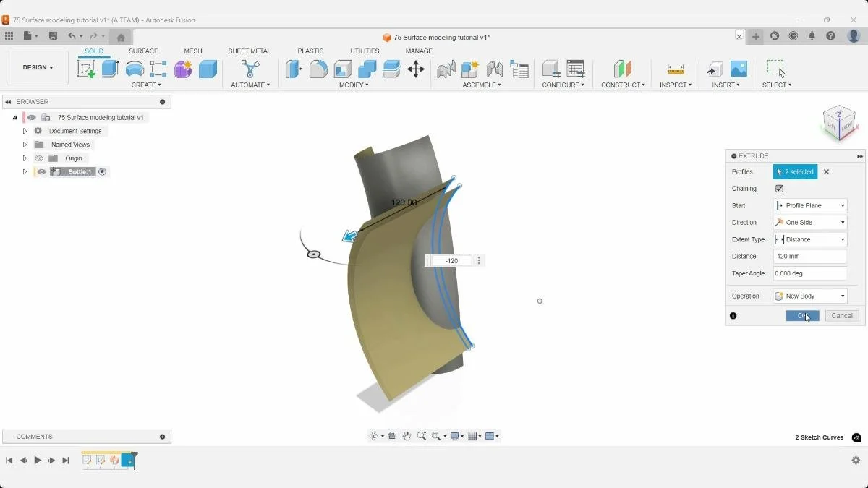The width and height of the screenshot is (868, 488).
Task: Open the Extent Type Distance dropdown
Action: tap(810, 239)
